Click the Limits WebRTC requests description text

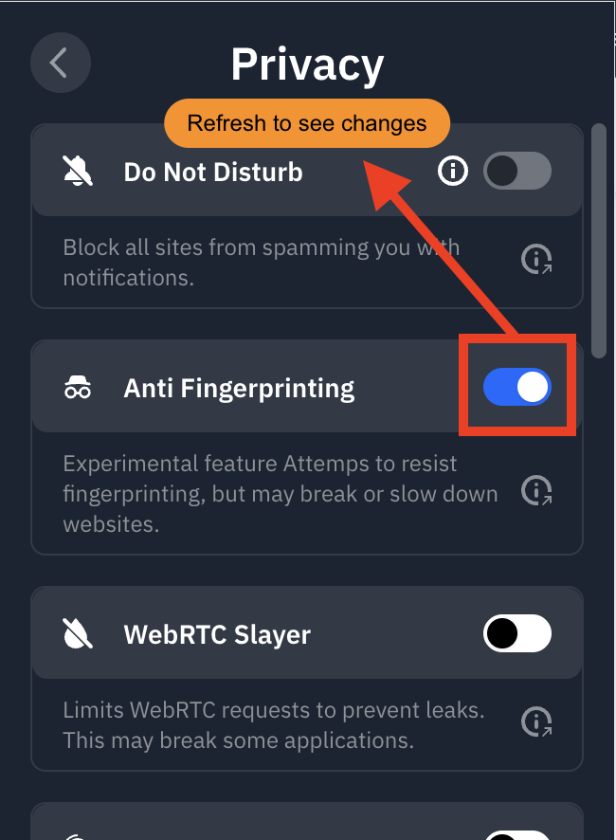tap(274, 725)
